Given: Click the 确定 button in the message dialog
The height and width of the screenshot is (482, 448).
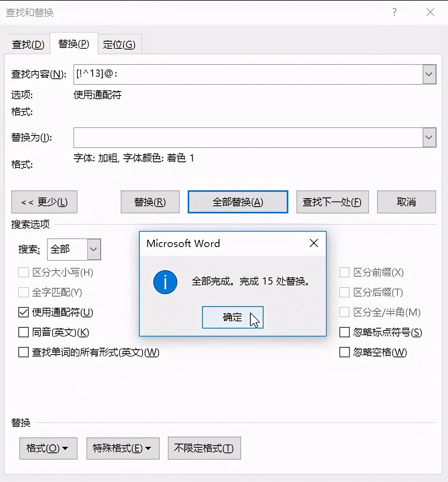Looking at the screenshot, I should click(x=233, y=317).
